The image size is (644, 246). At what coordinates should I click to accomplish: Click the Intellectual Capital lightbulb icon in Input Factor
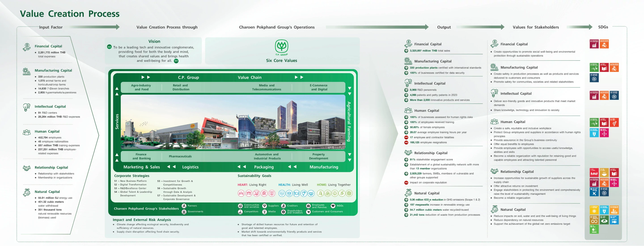(x=27, y=107)
